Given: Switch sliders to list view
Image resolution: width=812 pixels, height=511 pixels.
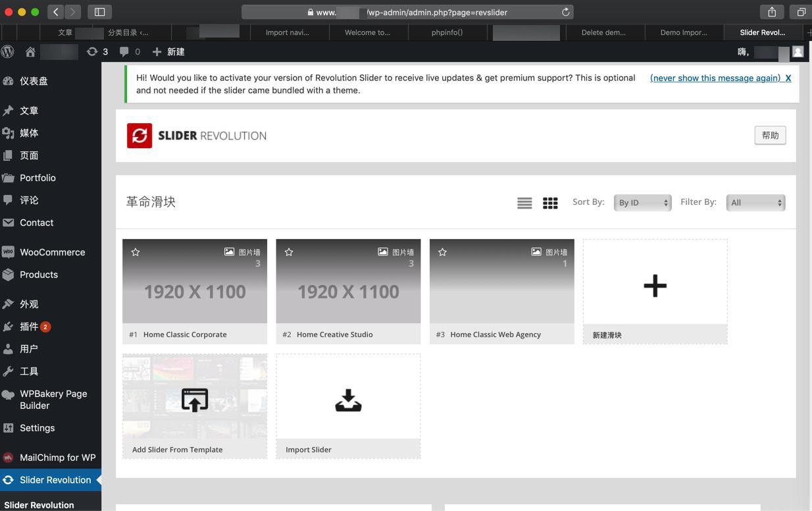Looking at the screenshot, I should tap(524, 203).
